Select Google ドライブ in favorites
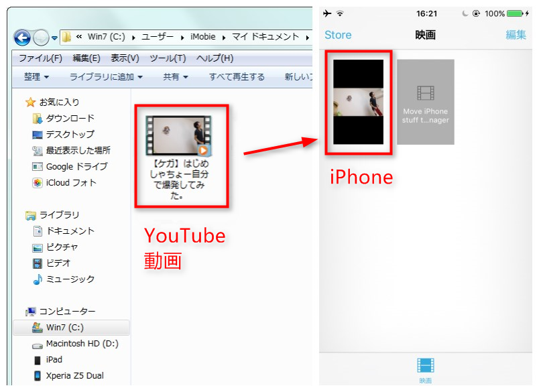539x392 pixels. pyautogui.click(x=76, y=167)
